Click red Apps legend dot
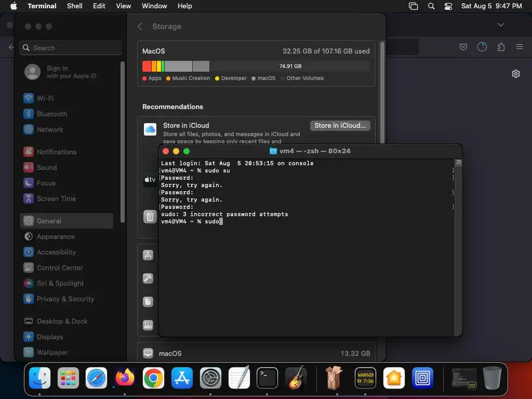 click(x=144, y=78)
